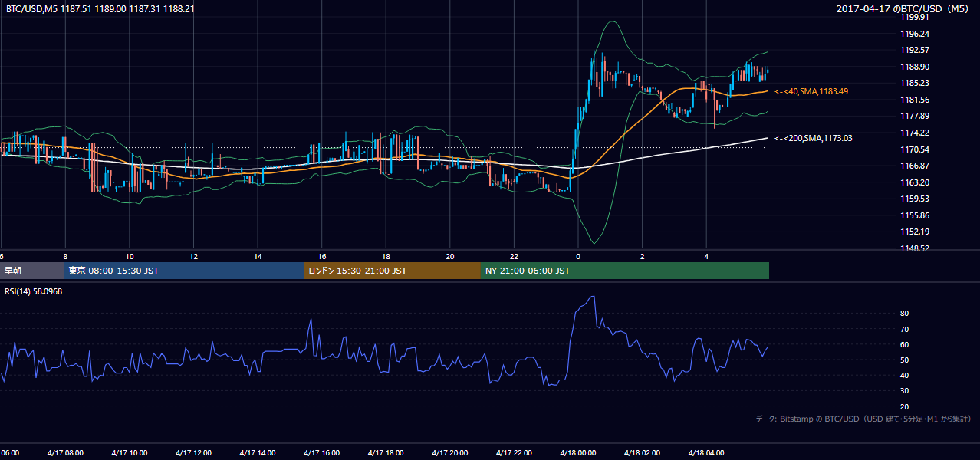Click price axis label 1166.87
Screen dimensions: 980x460
tap(915, 166)
